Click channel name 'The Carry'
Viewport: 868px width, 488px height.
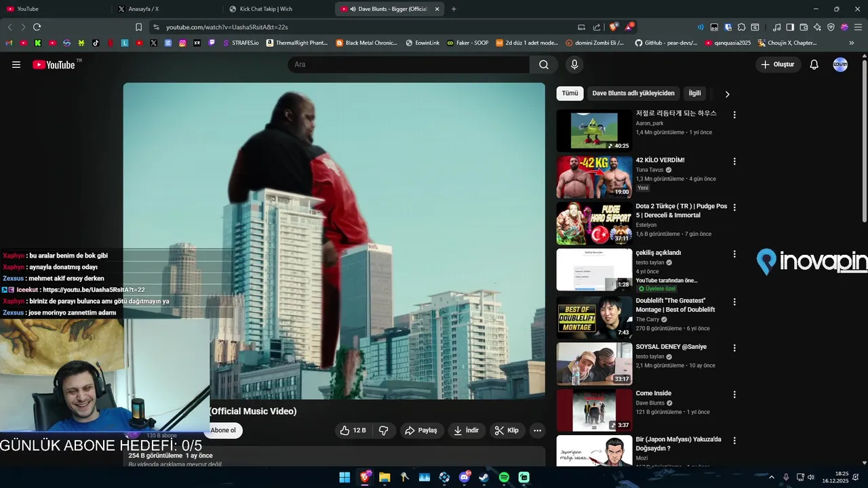click(648, 319)
